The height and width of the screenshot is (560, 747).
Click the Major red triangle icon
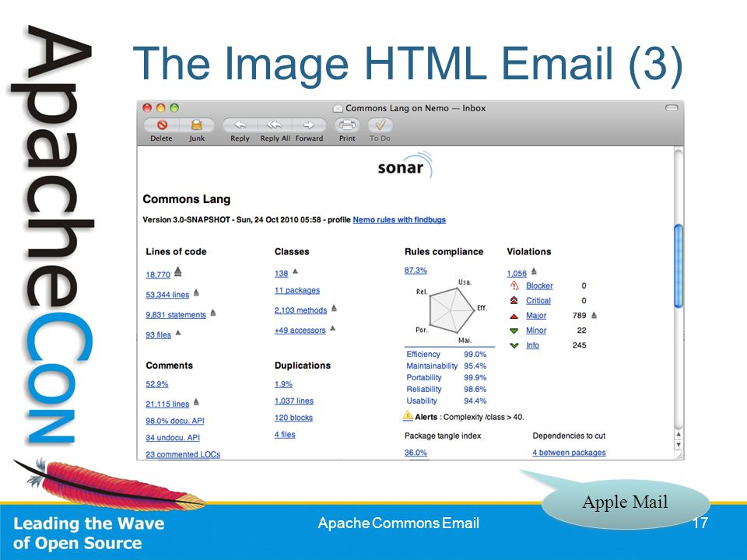click(514, 316)
